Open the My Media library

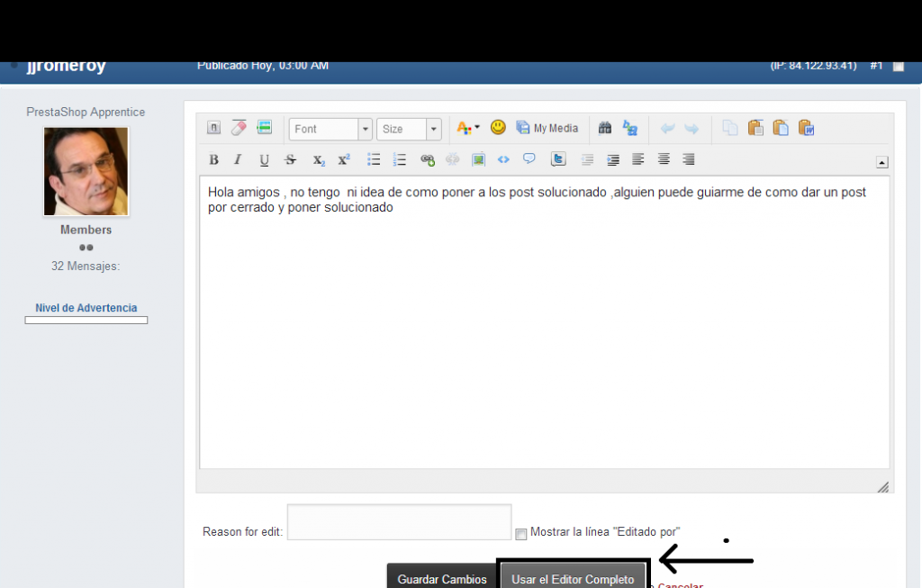(547, 128)
